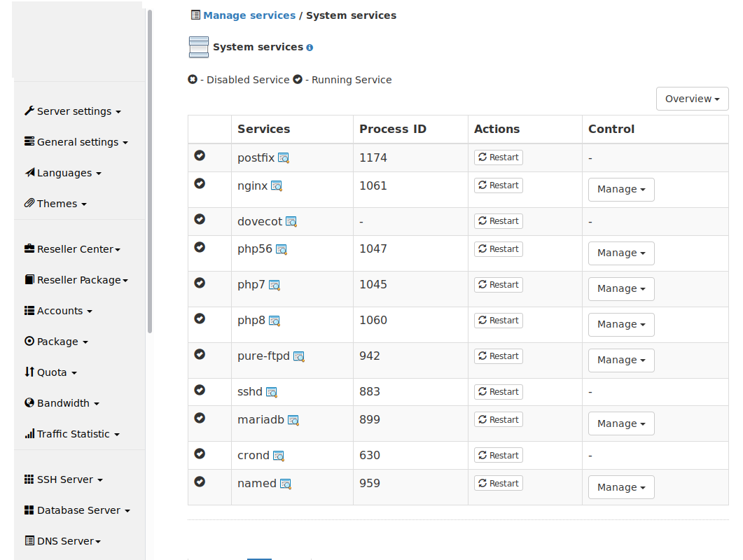The image size is (743, 560).
Task: Open the nginx log viewer icon
Action: [x=276, y=185]
